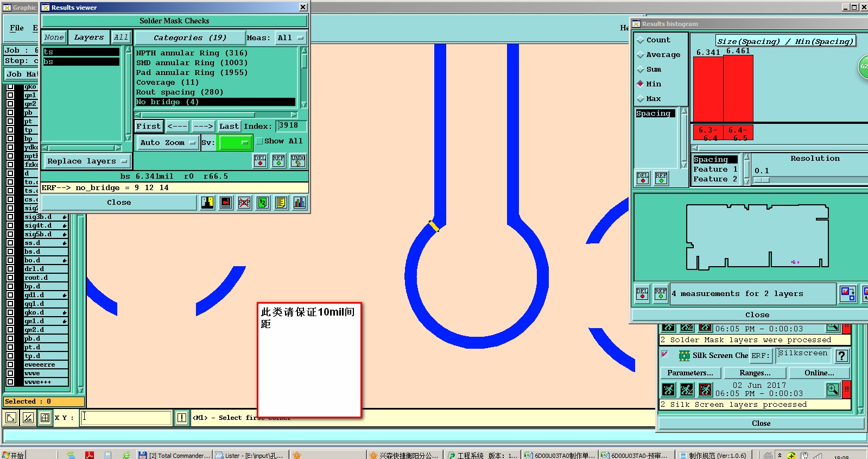Click Silk Screen checklist help question icon
Viewport: 868px width, 459px height.
841,356
